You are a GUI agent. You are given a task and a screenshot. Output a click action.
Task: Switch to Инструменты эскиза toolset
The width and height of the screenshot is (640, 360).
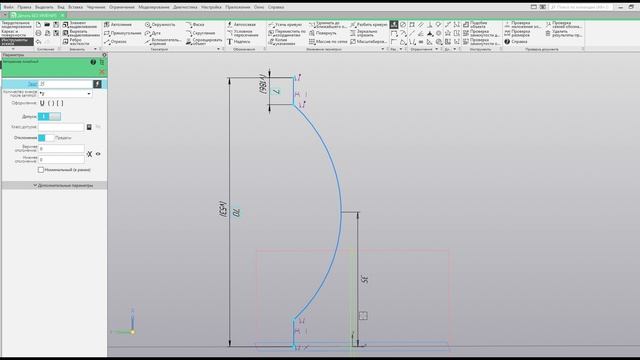pyautogui.click(x=17, y=42)
